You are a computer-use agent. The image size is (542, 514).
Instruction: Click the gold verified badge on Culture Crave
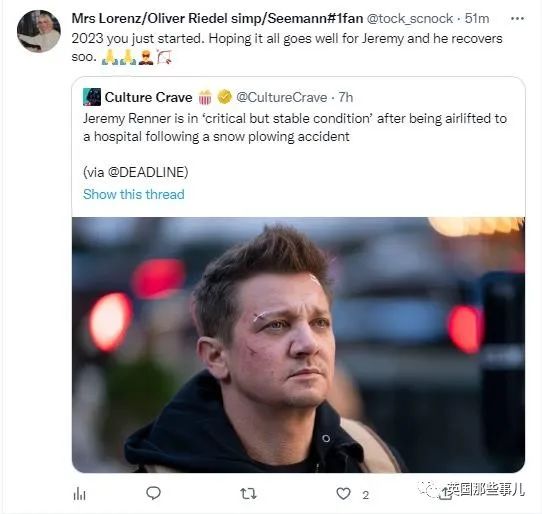pos(224,97)
